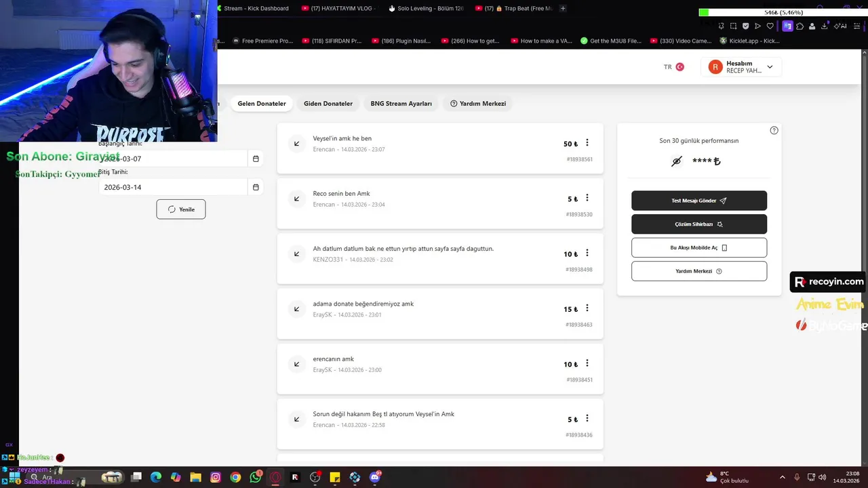The image size is (868, 488).
Task: Open Discord from taskbar
Action: [x=375, y=477]
